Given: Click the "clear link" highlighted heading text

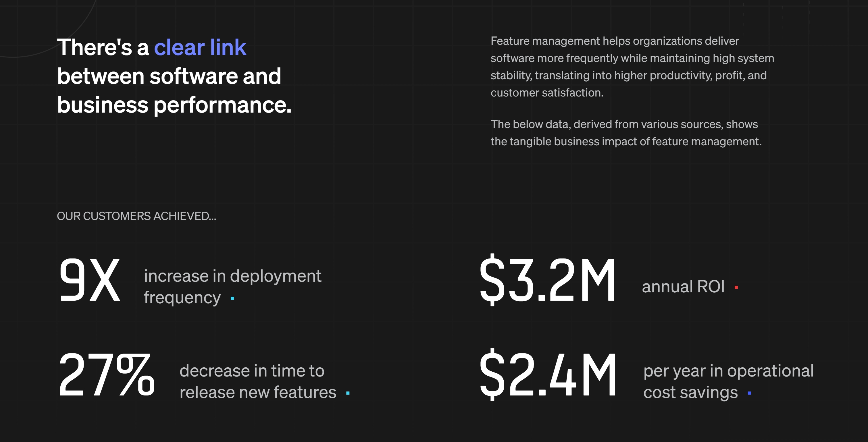Looking at the screenshot, I should (200, 47).
